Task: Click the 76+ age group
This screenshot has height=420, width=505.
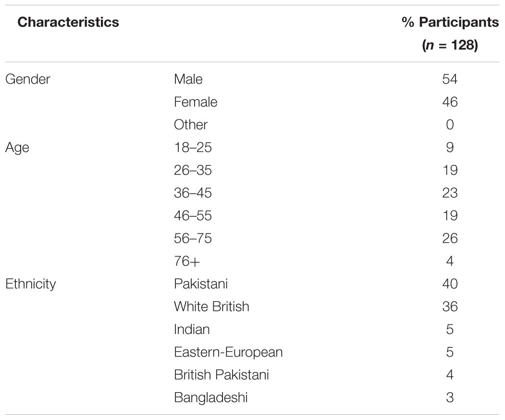Action: (x=187, y=261)
